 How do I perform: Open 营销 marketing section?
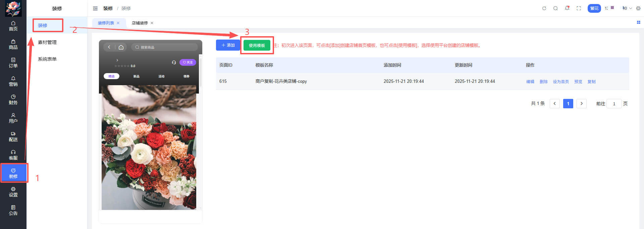point(13,81)
